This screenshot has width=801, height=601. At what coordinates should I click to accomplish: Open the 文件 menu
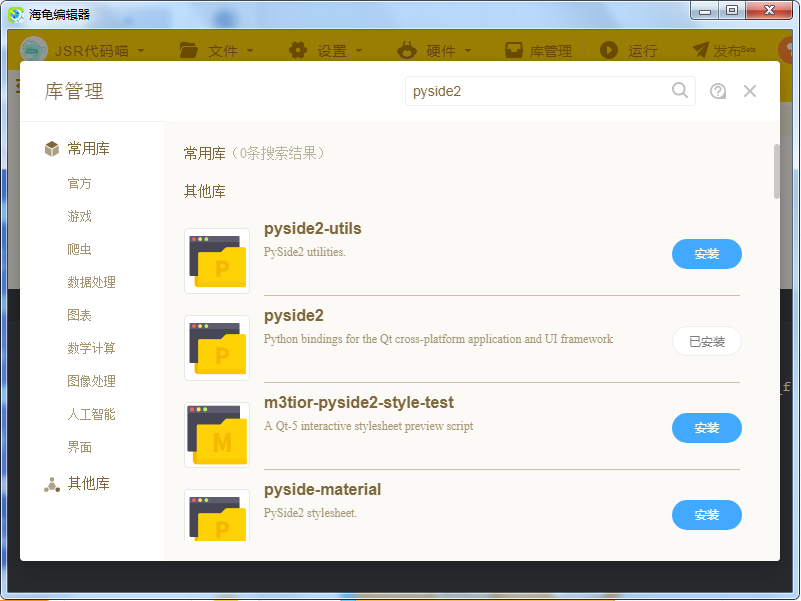(x=223, y=51)
